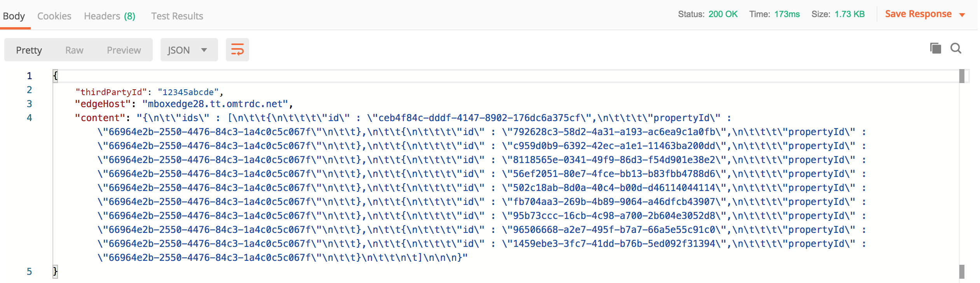Viewport: 980px width, 283px height.
Task: Select the Body tab
Action: (14, 16)
